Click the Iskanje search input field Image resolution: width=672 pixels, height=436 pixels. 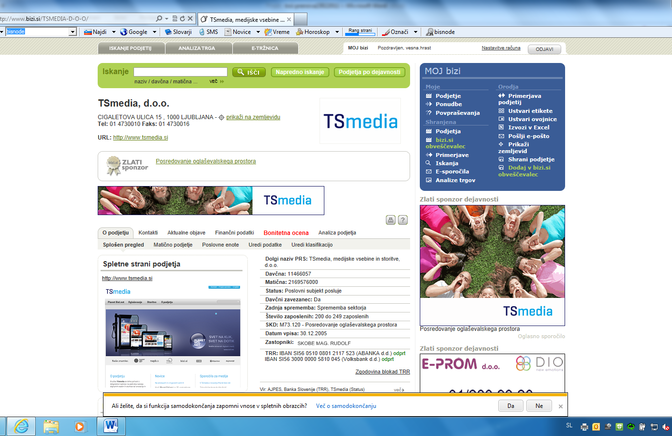(180, 72)
